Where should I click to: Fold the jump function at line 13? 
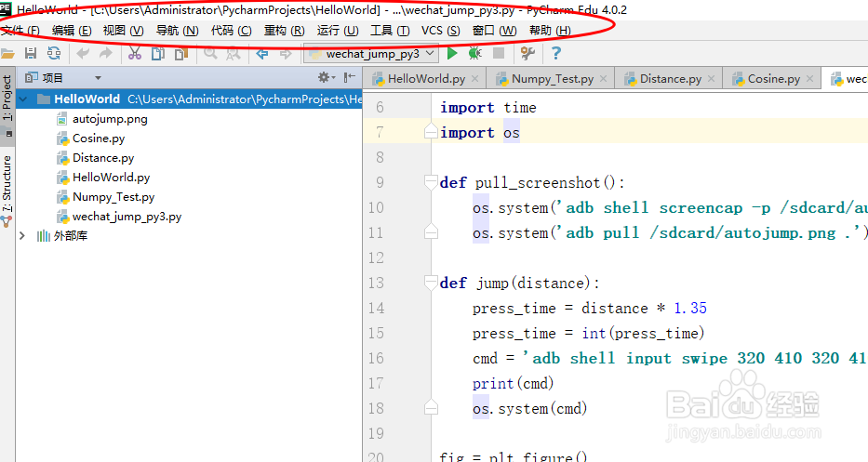[432, 283]
